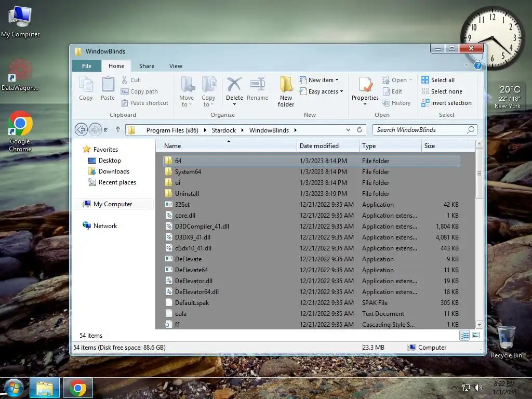Click the Rename icon

[x=258, y=85]
